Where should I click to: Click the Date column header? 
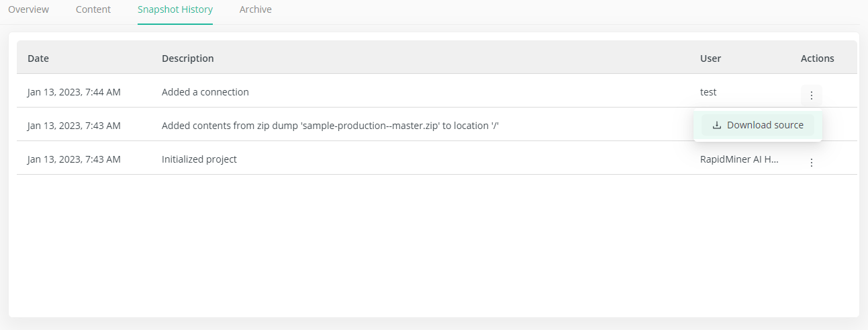[x=38, y=58]
